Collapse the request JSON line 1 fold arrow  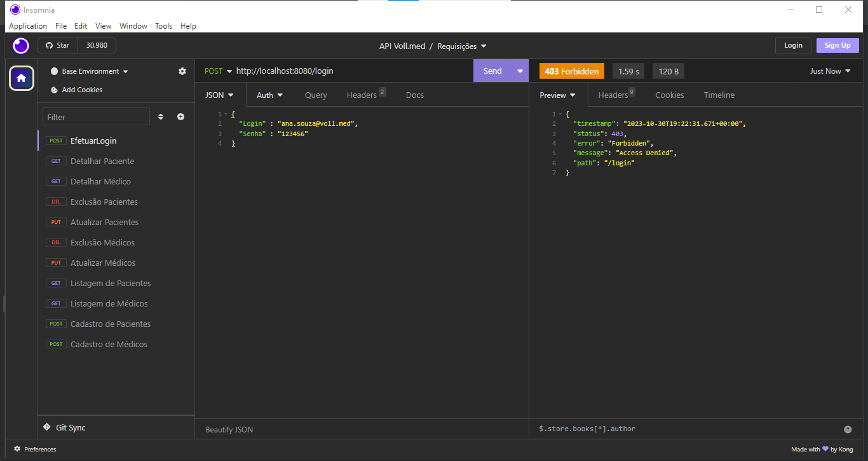coord(226,114)
